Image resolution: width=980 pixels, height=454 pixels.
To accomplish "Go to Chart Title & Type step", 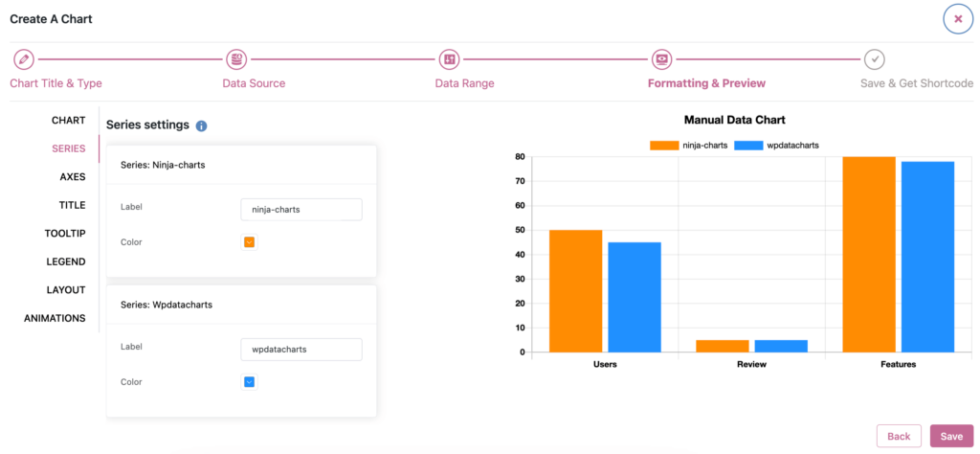I will [x=56, y=83].
